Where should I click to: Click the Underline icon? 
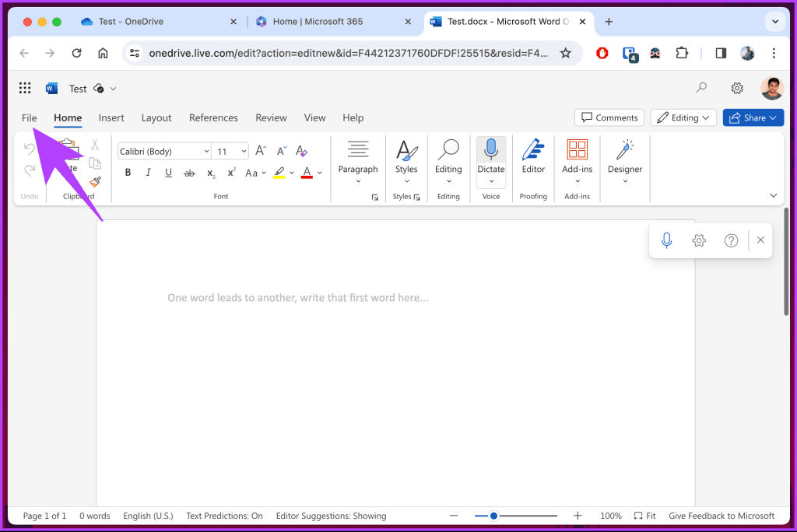click(168, 173)
